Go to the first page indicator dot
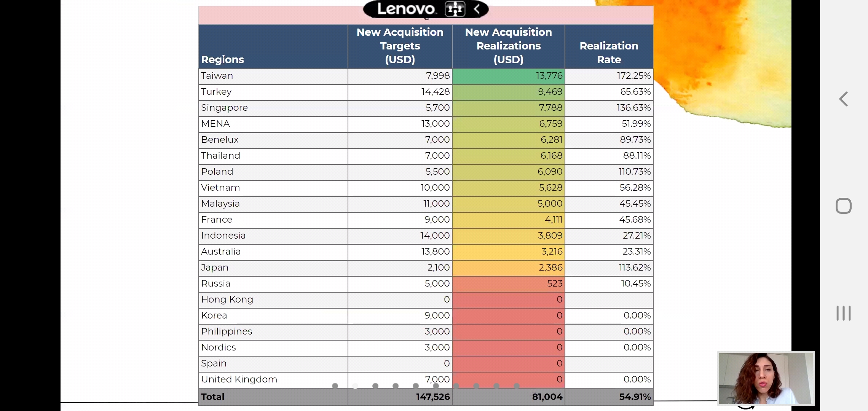This screenshot has height=411, width=868. [335, 386]
